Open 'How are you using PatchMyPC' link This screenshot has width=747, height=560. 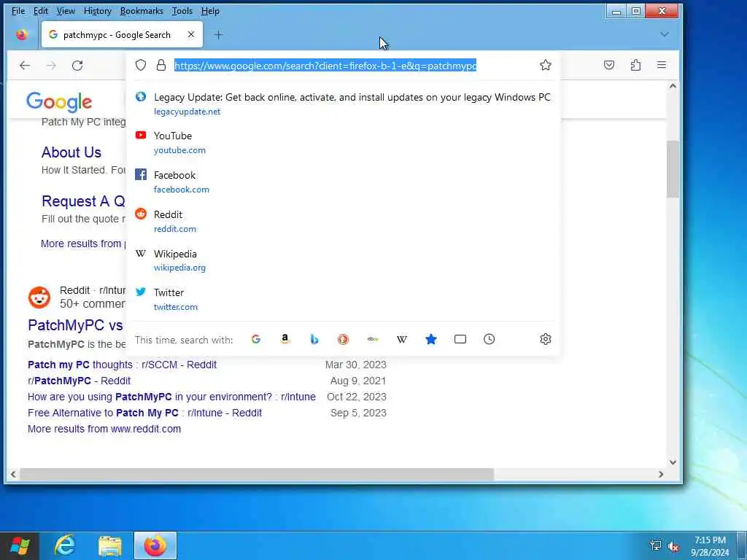click(x=171, y=397)
